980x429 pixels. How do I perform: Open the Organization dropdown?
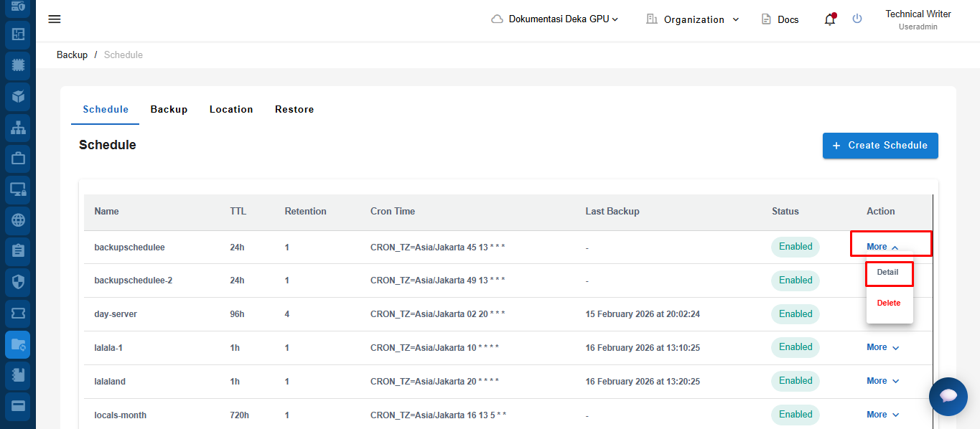[693, 19]
